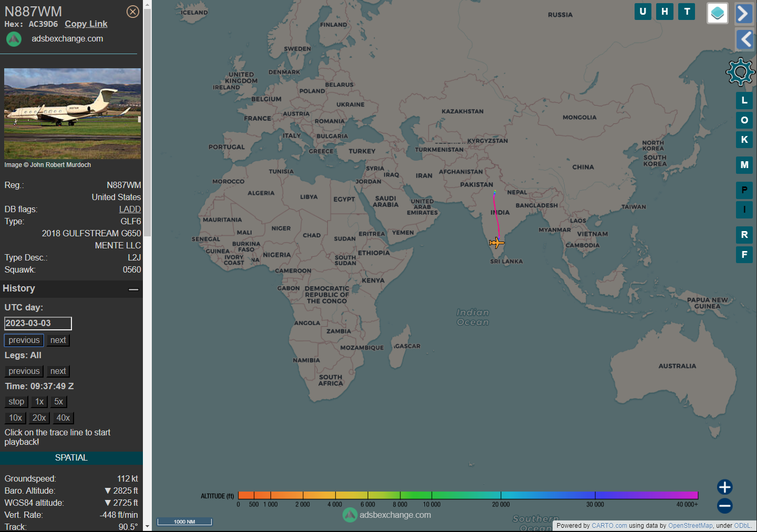Open the Gulfstream aircraft photo thumbnail
This screenshot has height=532, width=757.
(x=72, y=113)
